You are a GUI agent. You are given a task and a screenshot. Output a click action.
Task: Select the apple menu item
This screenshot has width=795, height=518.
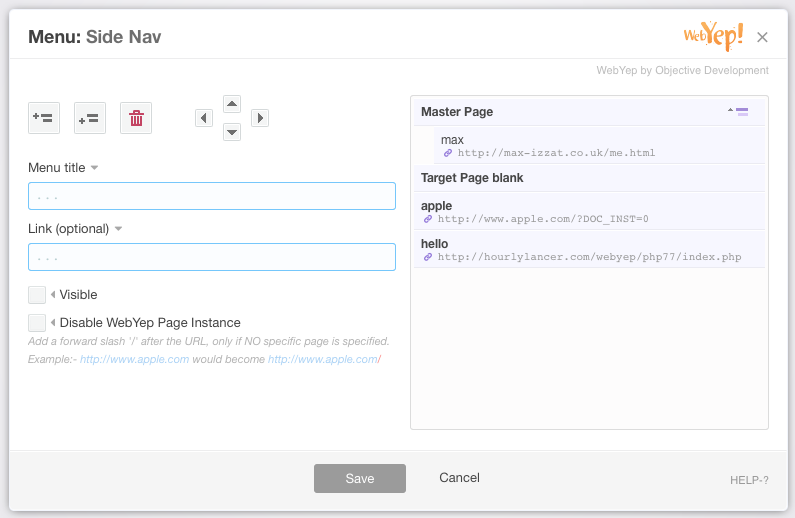pos(589,211)
